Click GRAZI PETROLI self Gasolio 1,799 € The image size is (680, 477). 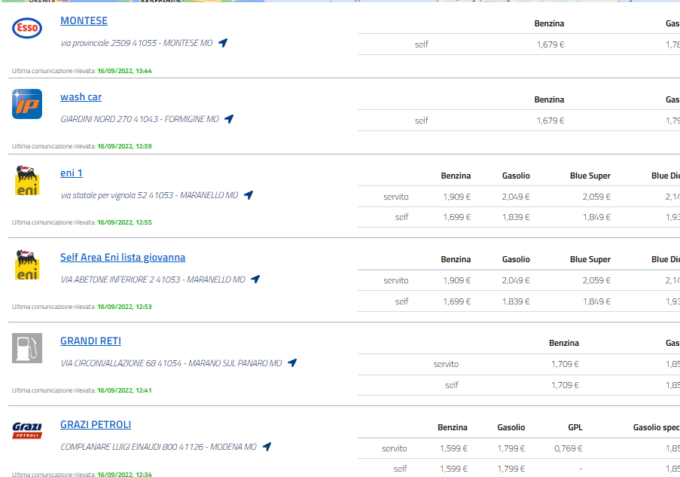[512, 469]
